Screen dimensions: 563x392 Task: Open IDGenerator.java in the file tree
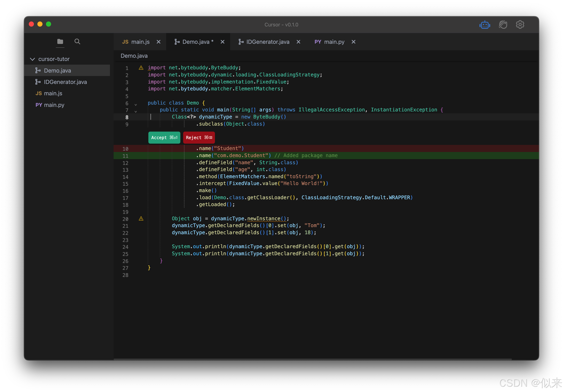(65, 82)
